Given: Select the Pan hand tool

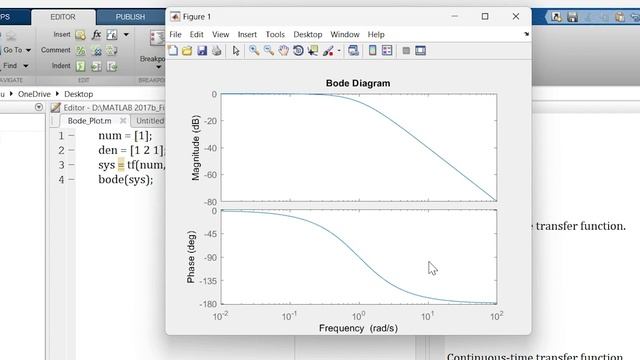Looking at the screenshot, I should [283, 51].
